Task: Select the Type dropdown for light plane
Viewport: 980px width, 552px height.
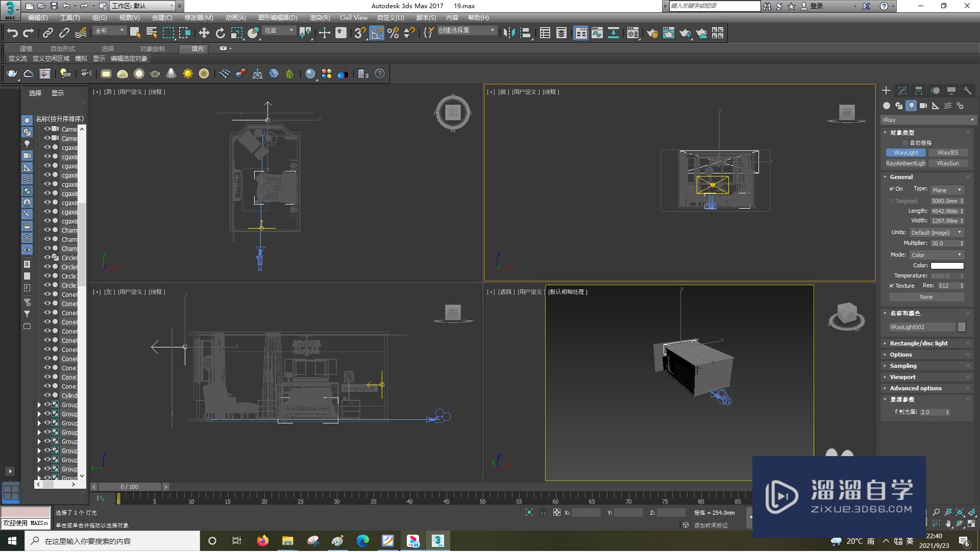Action: tap(945, 190)
